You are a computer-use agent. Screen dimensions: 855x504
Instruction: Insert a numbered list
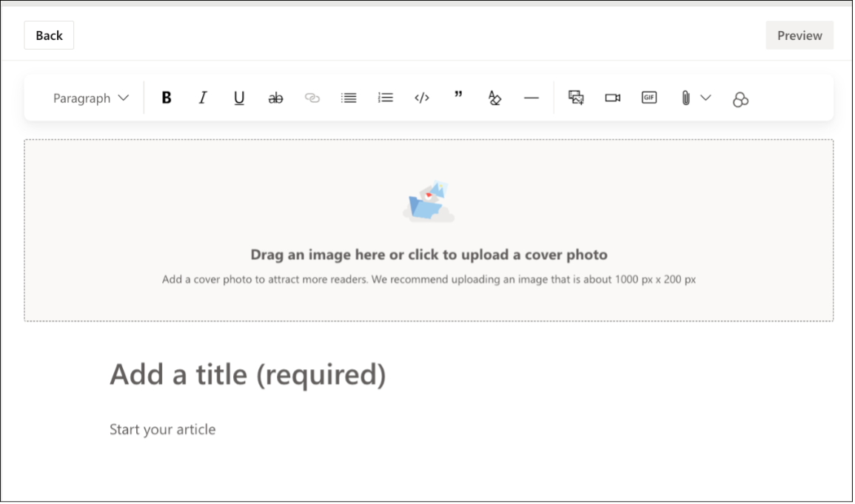point(385,97)
